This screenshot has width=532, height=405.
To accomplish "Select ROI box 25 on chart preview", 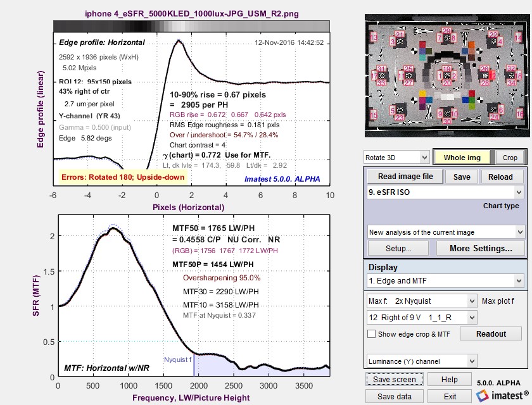I will point(408,69).
